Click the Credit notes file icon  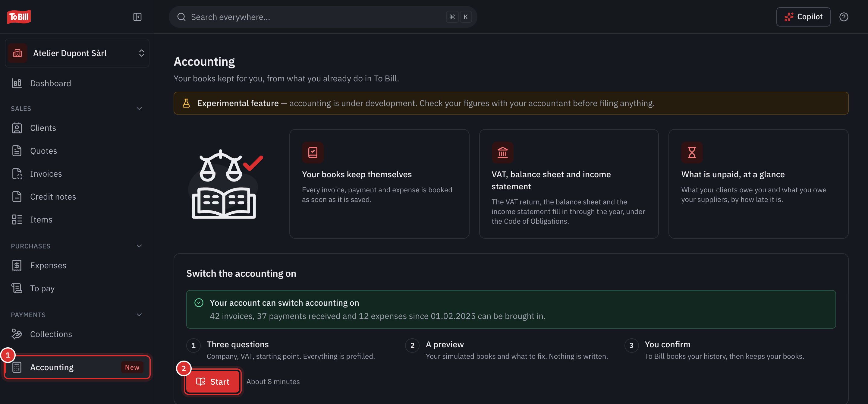pos(17,197)
